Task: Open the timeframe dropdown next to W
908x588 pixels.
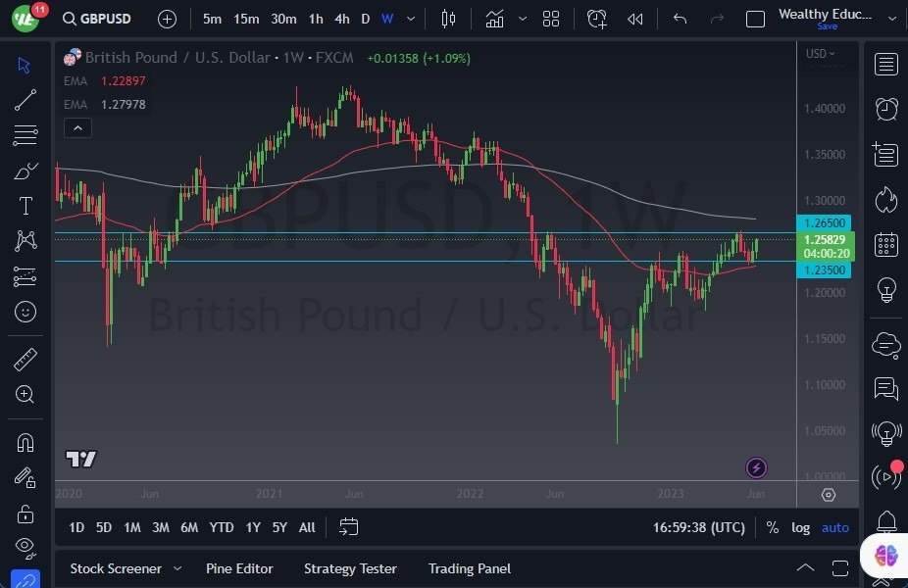Action: (410, 19)
